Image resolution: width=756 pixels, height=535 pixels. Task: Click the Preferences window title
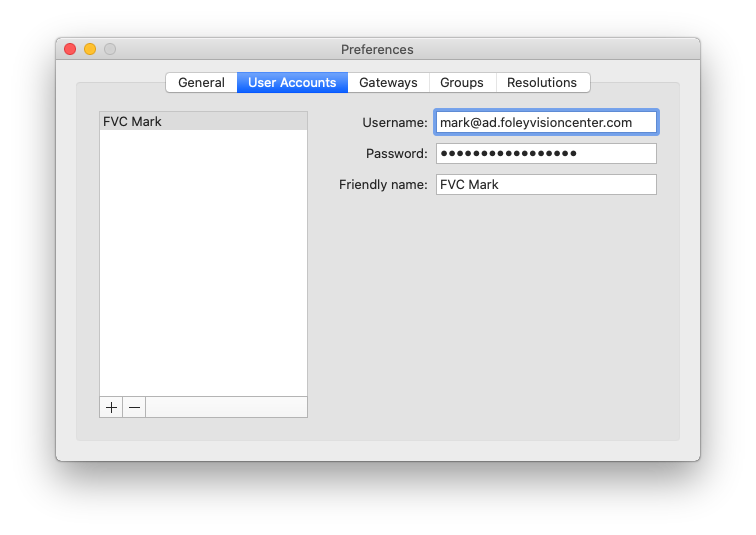click(377, 49)
